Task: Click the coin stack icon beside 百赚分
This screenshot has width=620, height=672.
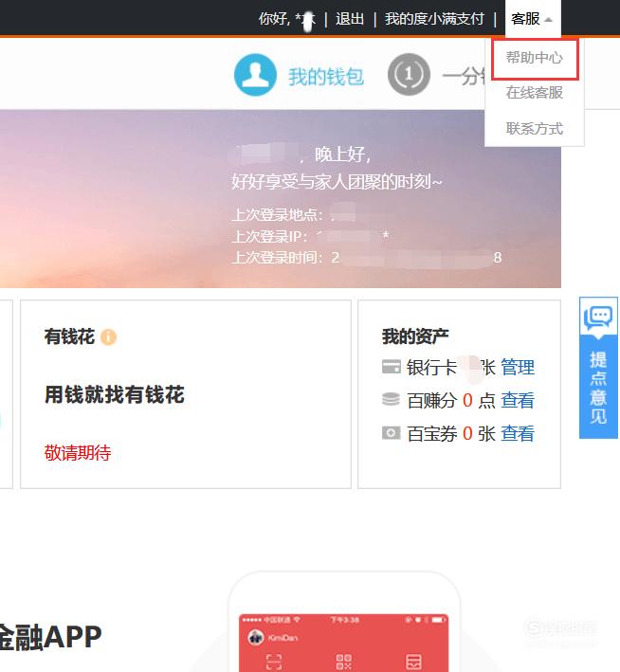Action: click(x=391, y=399)
